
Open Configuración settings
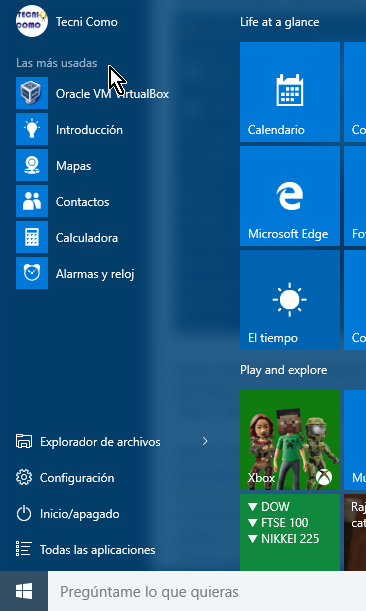(77, 478)
